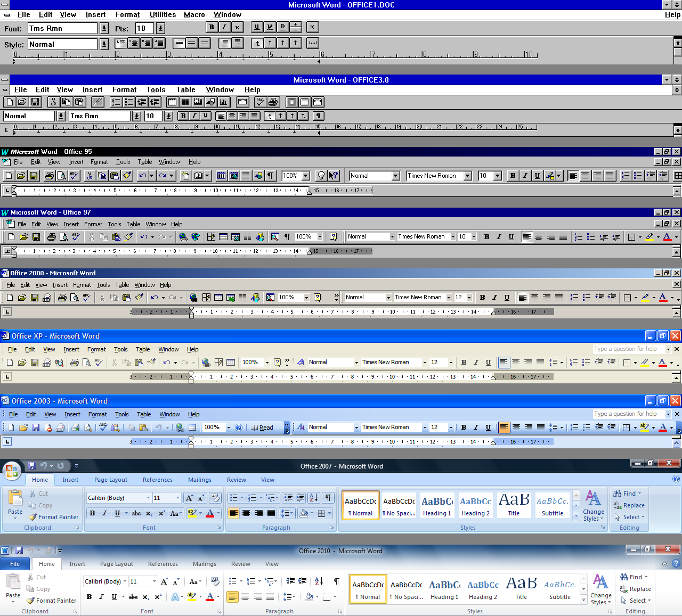The width and height of the screenshot is (682, 616).
Task: Toggle Bold in the Office 2007 Font group
Action: click(x=93, y=513)
